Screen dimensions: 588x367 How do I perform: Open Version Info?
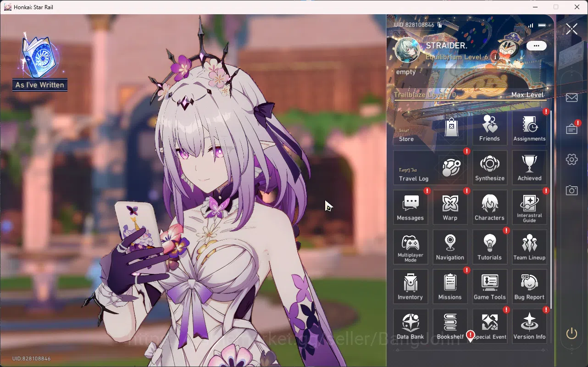coord(529,326)
